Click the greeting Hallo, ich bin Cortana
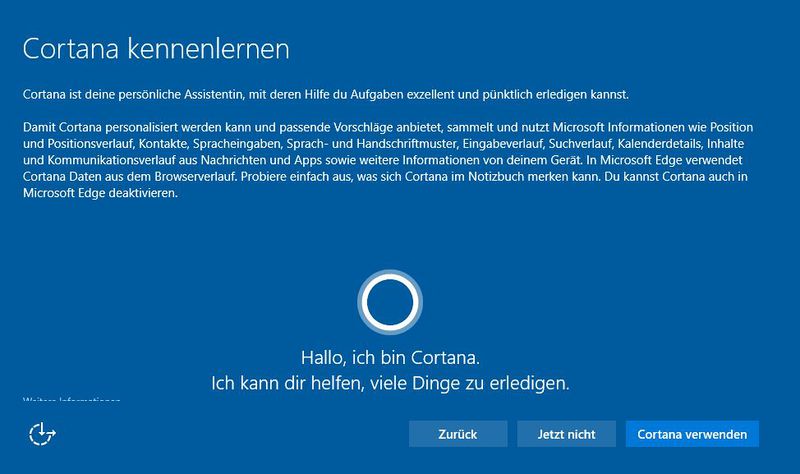The width and height of the screenshot is (800, 474). pyautogui.click(x=390, y=358)
